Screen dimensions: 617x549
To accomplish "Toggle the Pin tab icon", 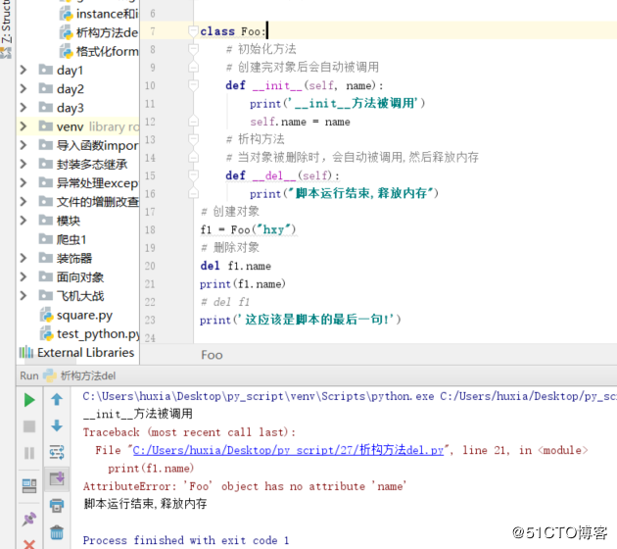I will [x=29, y=519].
